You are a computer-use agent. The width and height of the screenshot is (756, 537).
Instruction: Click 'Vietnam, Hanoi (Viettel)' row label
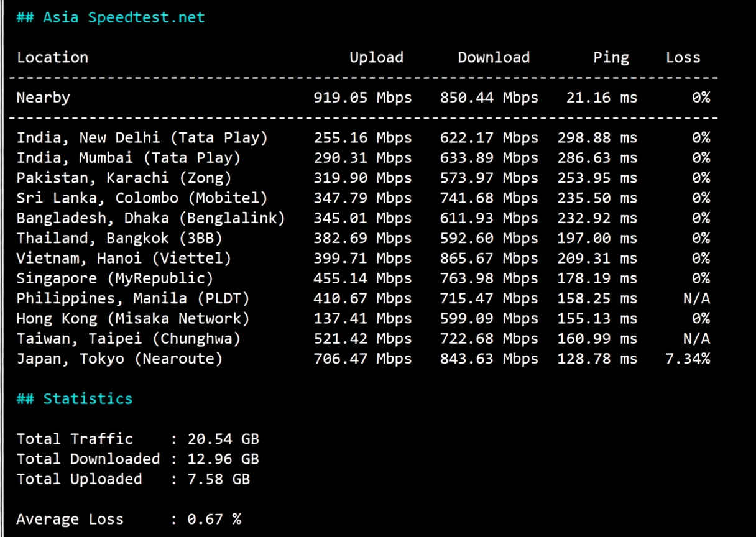[124, 259]
